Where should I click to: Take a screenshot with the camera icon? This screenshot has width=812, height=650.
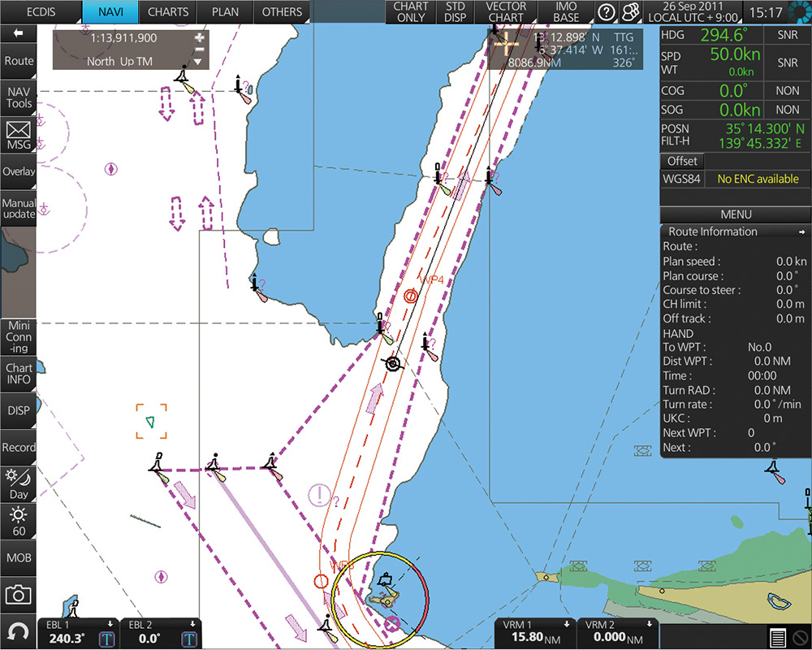[18, 595]
